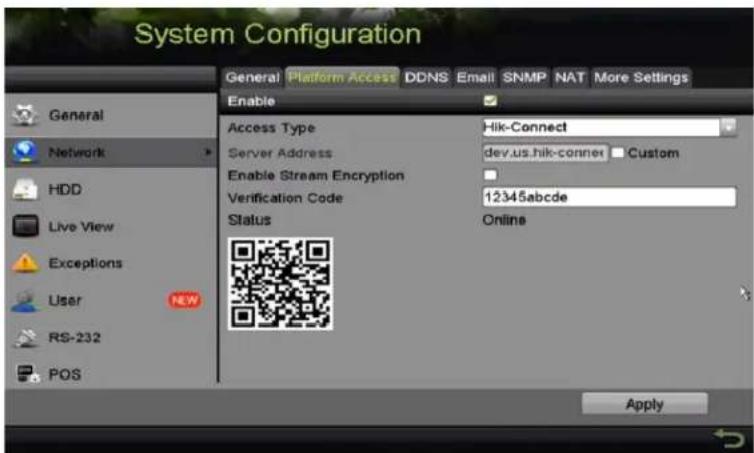Click the Hik-Connect QR code image
Image resolution: width=754 pixels, height=453 pixels.
[280, 284]
